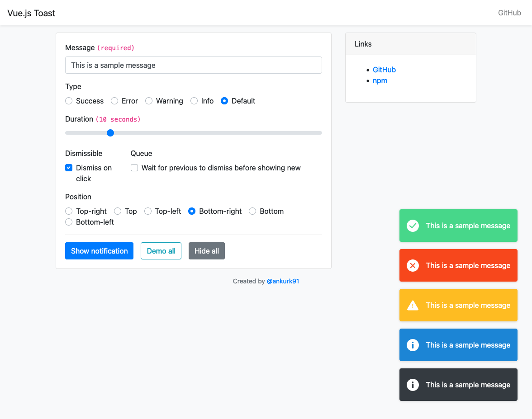
Task: Click the Vue.js Toast header title
Action: point(32,13)
